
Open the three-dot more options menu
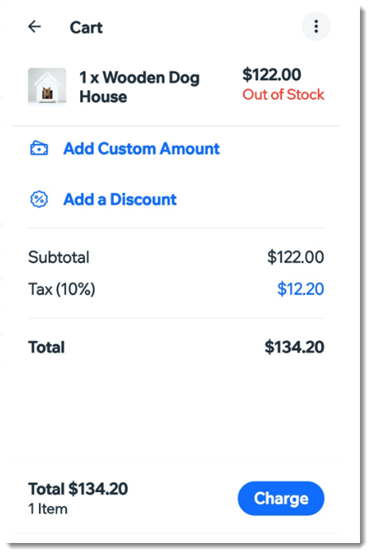316,27
